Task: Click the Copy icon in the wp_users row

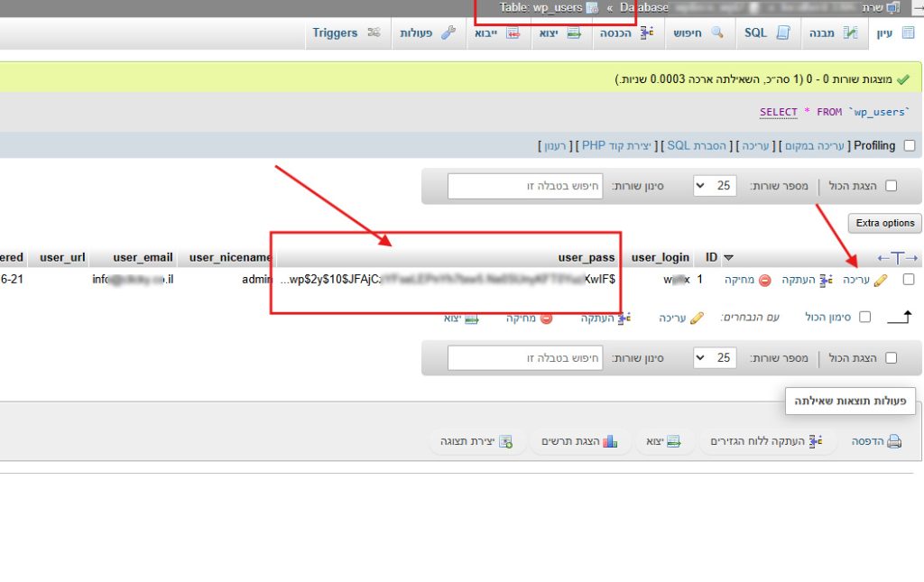Action: [825, 281]
